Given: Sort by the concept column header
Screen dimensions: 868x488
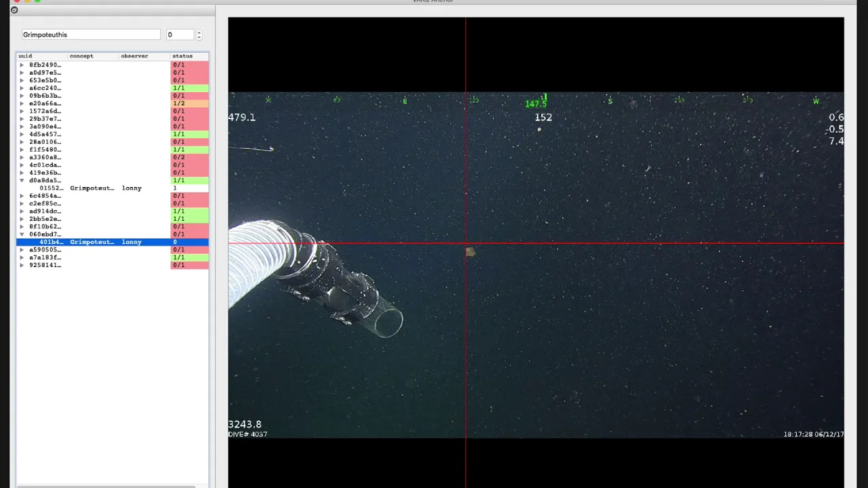Looking at the screenshot, I should [94, 56].
